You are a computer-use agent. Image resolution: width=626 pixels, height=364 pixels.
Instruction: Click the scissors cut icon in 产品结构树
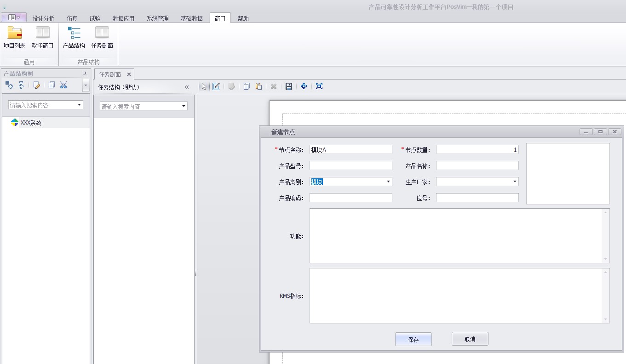63,85
